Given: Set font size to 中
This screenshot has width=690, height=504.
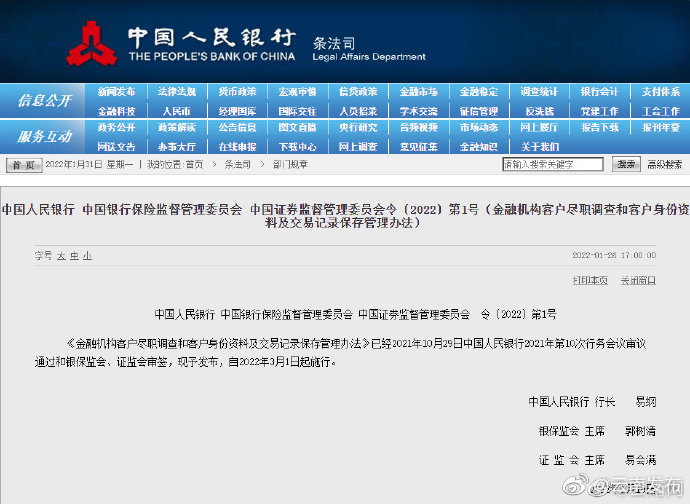Looking at the screenshot, I should click(74, 256).
